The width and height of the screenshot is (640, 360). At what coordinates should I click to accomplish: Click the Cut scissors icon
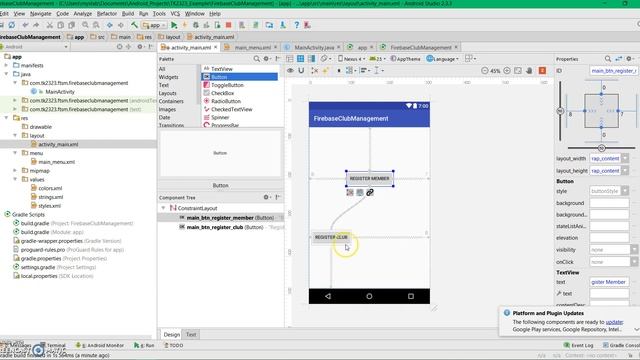coord(49,25)
